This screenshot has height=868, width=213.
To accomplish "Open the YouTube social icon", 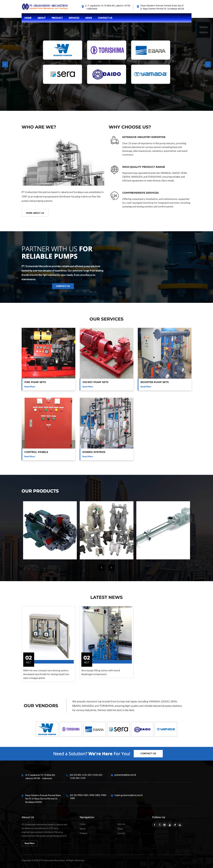I will pos(170,825).
